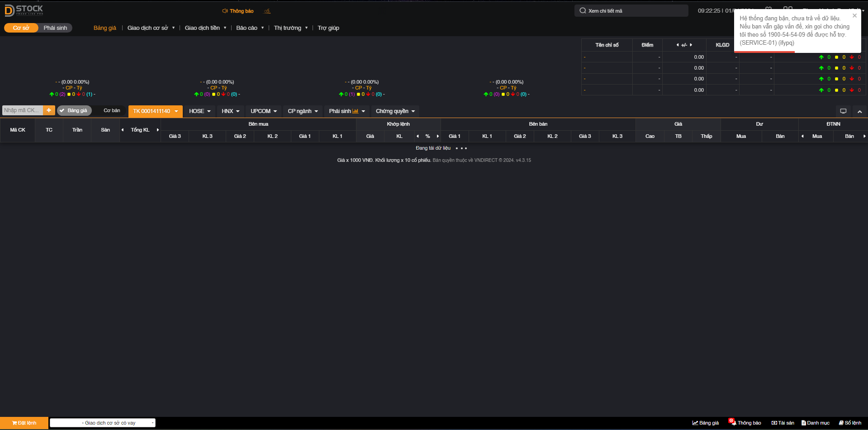
Task: Open Tài sản assets in bottom bar
Action: (x=783, y=423)
